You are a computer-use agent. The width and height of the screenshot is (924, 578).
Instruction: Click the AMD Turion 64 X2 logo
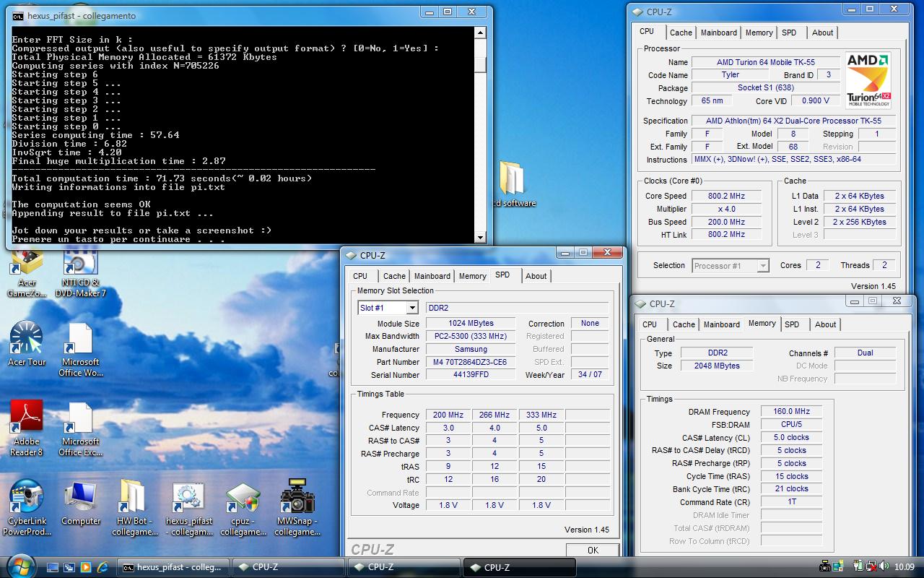click(x=868, y=80)
